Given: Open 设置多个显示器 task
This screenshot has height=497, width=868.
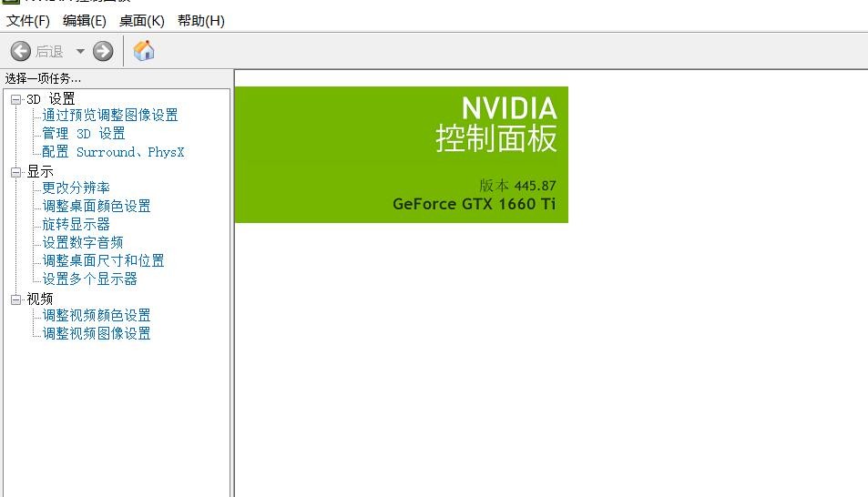Looking at the screenshot, I should pyautogui.click(x=89, y=279).
